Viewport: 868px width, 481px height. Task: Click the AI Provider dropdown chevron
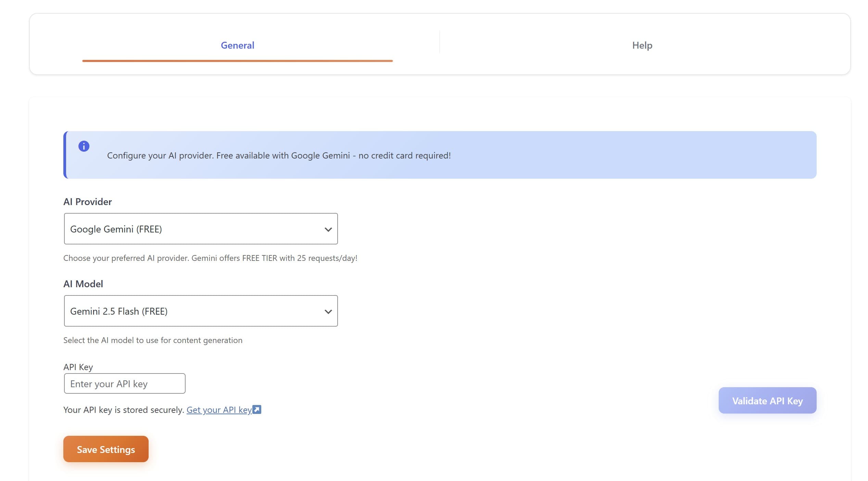[x=328, y=229]
